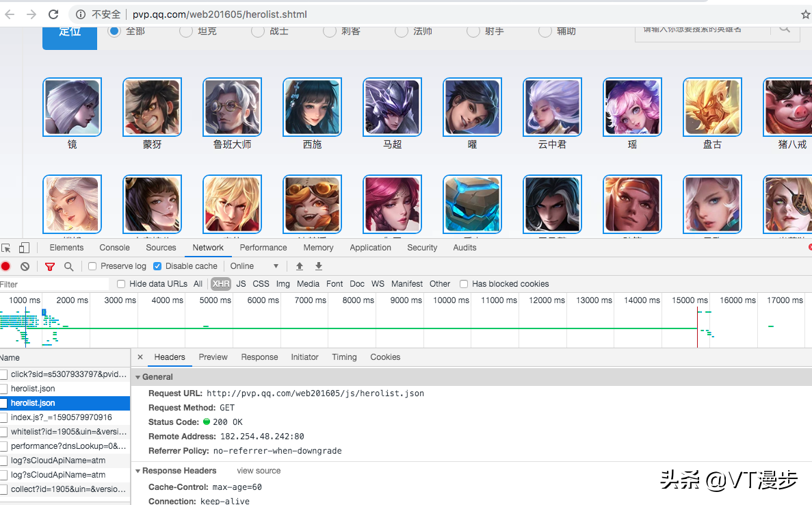Stop recording network log with red button
The image size is (812, 505).
5,266
